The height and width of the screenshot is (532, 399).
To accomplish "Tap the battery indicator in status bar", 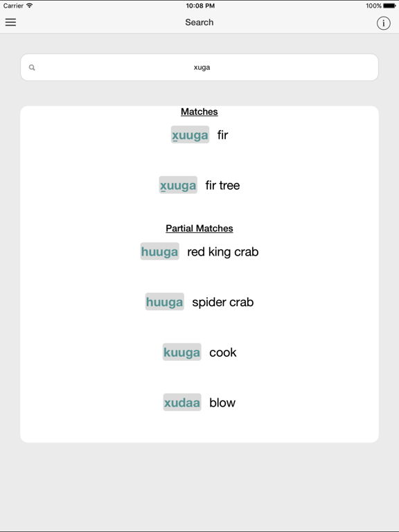I will click(389, 6).
